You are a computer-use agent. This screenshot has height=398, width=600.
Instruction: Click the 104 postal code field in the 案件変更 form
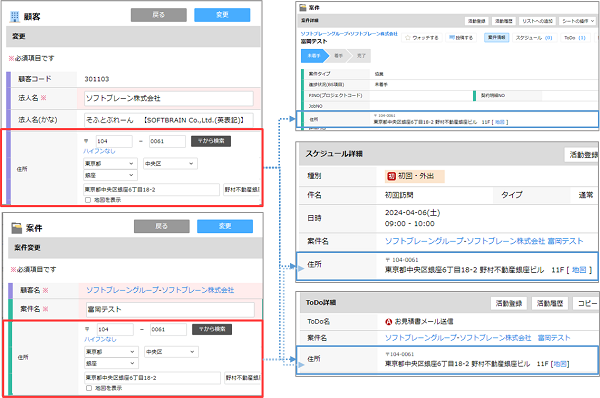115,329
